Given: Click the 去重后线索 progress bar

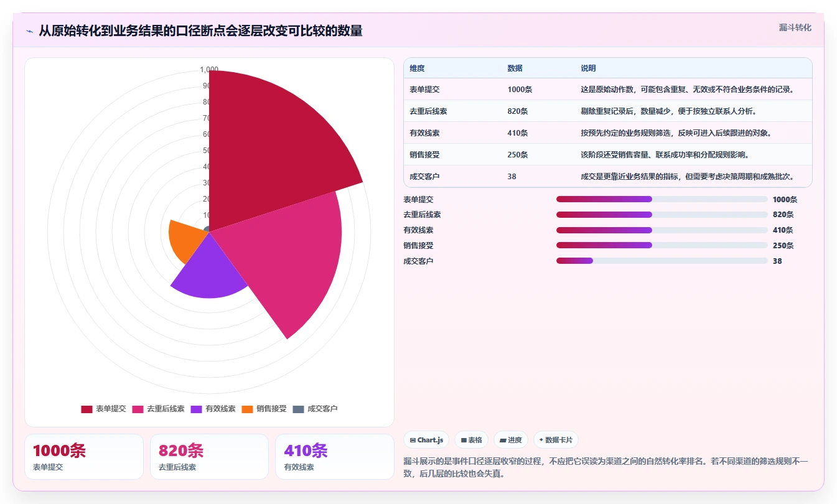Looking at the screenshot, I should point(662,215).
